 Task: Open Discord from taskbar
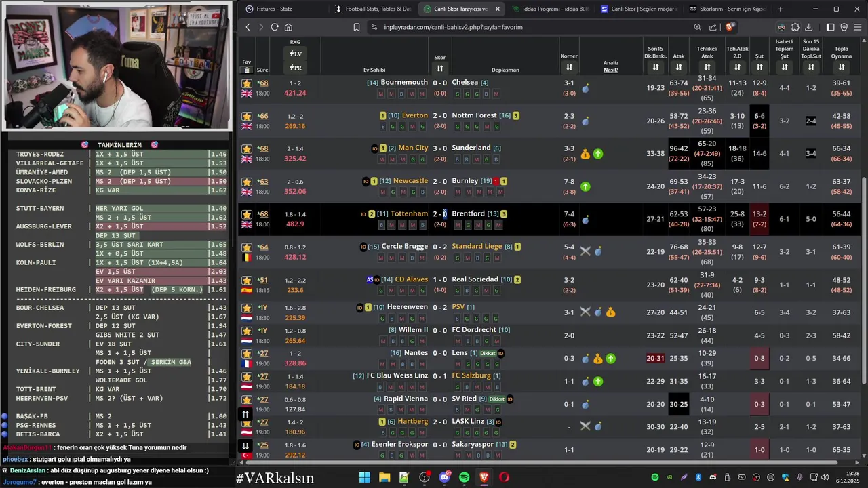point(445,477)
